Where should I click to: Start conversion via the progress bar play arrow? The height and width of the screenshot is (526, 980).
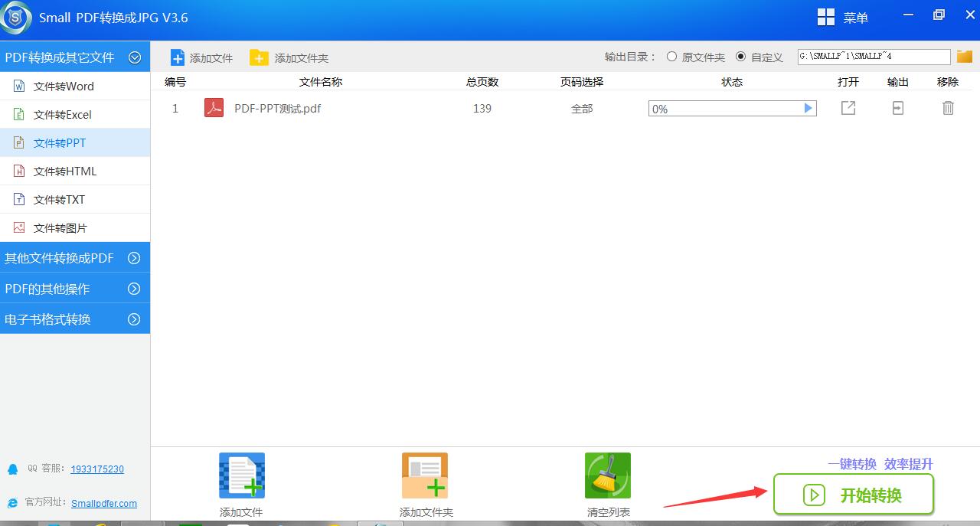pos(808,108)
